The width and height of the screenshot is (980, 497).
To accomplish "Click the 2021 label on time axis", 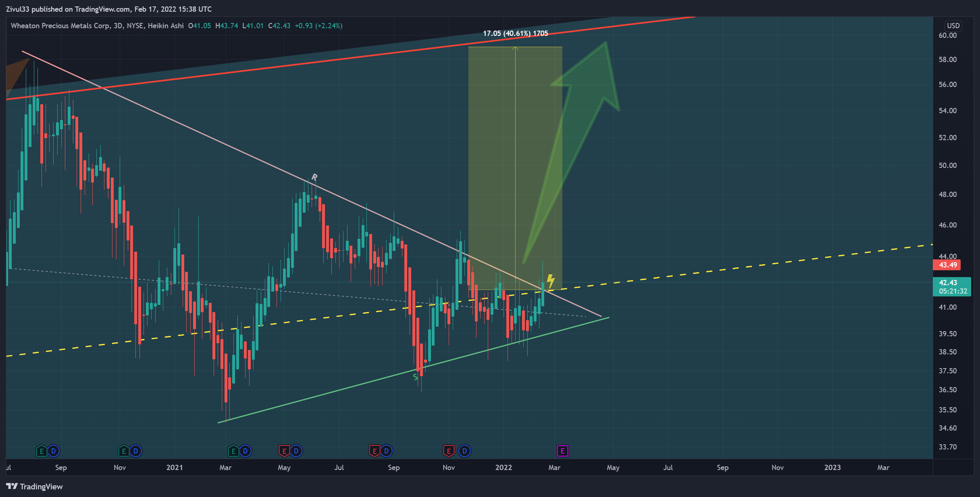I will point(175,468).
